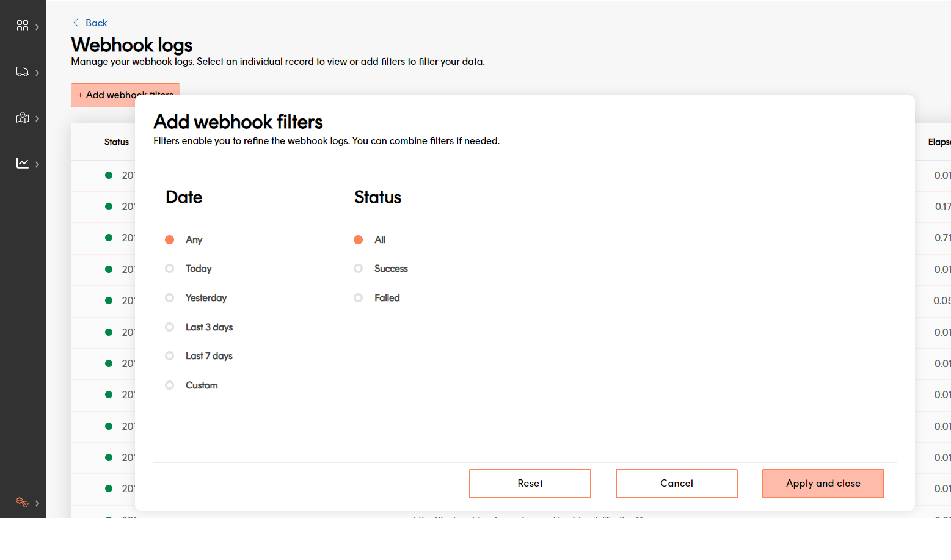Click Apply and close
The width and height of the screenshot is (951, 560).
(x=823, y=484)
